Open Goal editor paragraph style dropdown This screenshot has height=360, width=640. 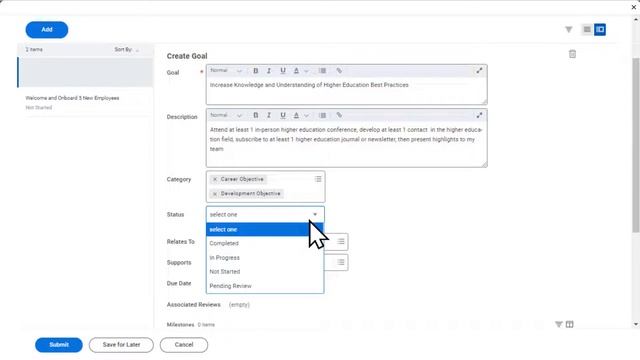[226, 71]
